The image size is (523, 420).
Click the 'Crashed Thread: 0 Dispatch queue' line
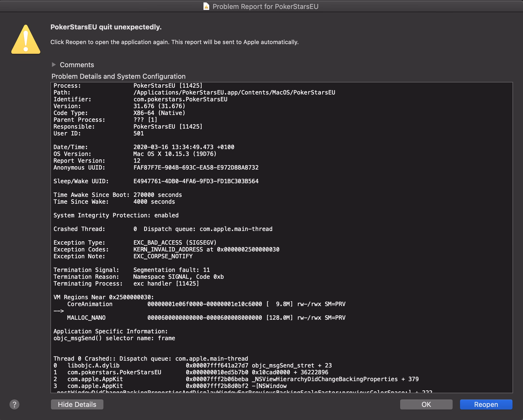[x=163, y=229]
